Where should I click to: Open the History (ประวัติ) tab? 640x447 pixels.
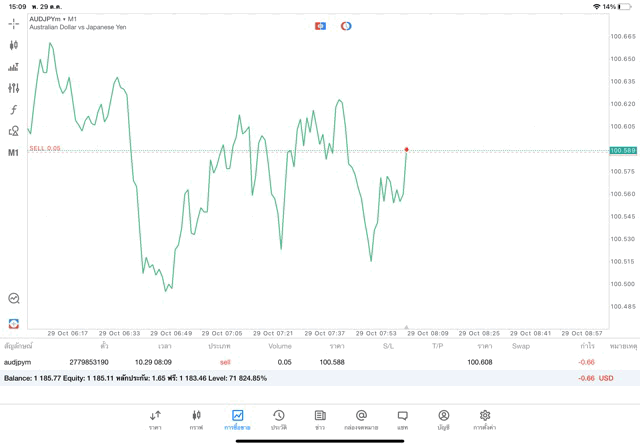point(278,419)
